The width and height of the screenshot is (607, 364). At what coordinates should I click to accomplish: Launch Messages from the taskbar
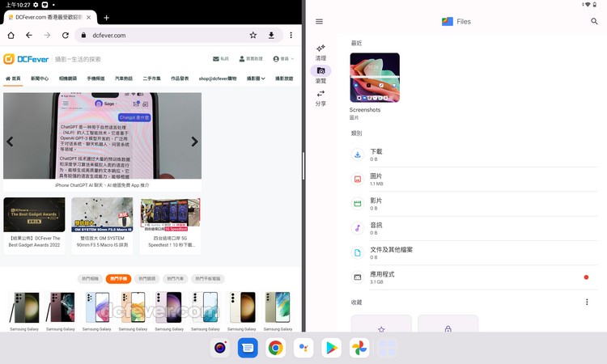click(248, 348)
